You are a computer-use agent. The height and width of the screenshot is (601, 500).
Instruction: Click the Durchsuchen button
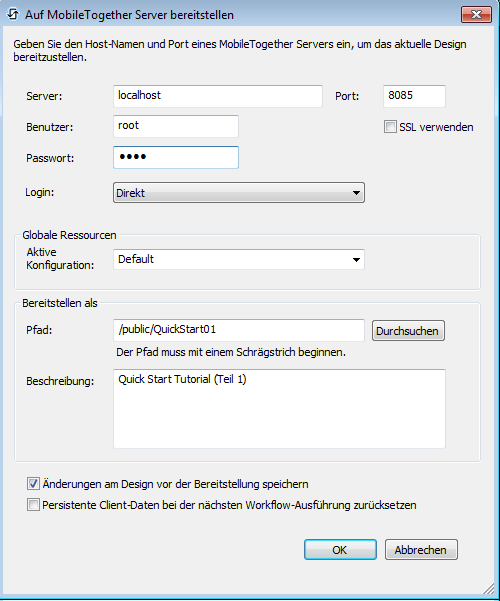408,331
